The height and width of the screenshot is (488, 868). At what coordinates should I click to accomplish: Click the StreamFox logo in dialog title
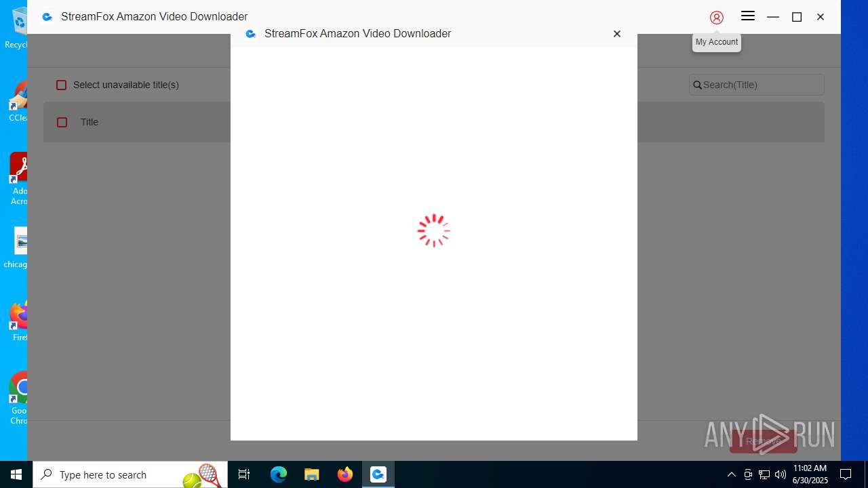(x=251, y=34)
